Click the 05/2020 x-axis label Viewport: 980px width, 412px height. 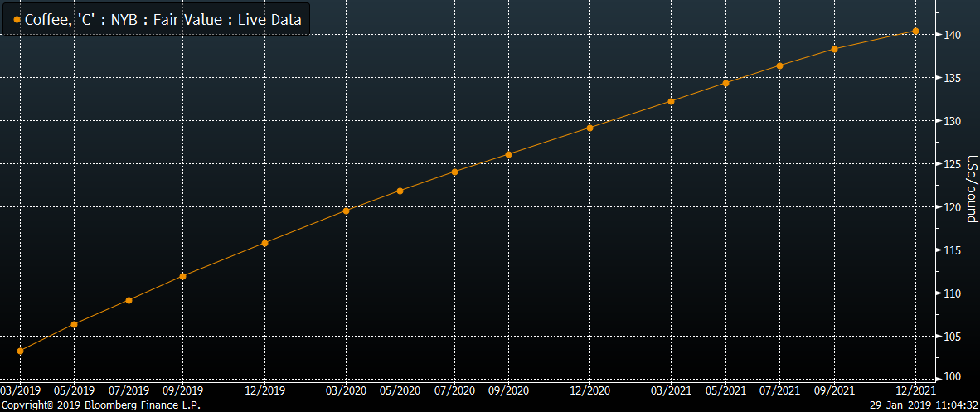point(400,390)
